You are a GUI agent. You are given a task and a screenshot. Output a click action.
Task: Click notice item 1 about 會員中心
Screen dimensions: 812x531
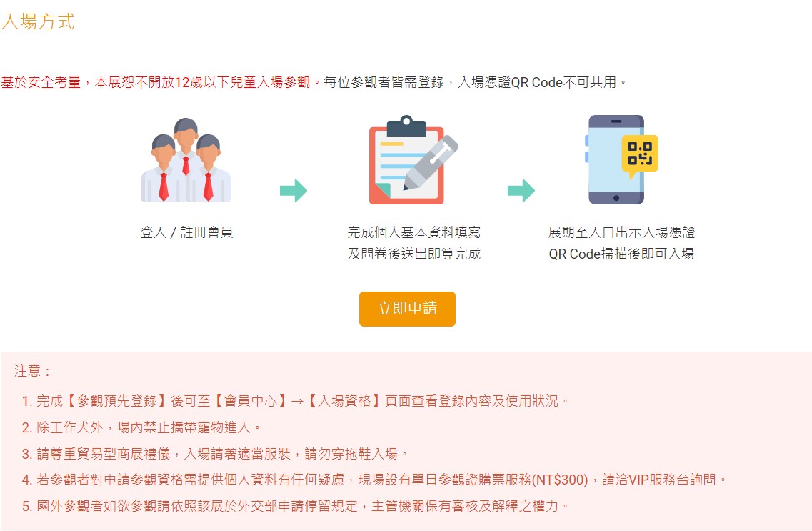click(295, 401)
